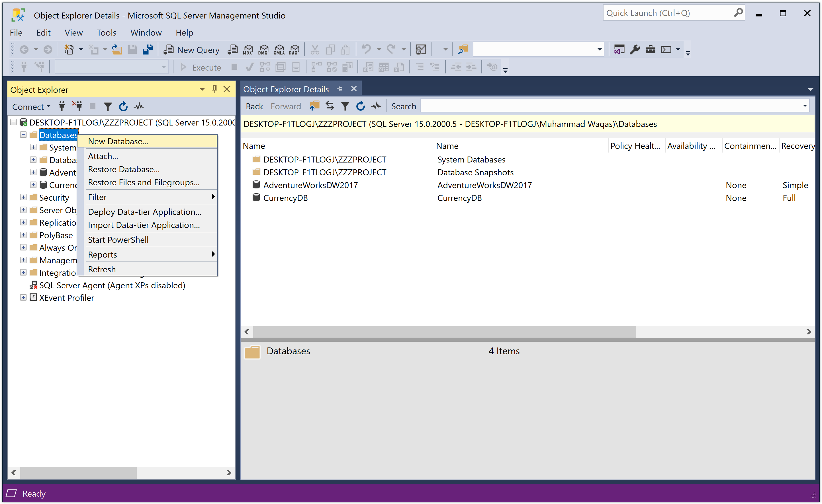Open the Connect dropdown in Object Explorer
The width and height of the screenshot is (822, 504).
coord(31,107)
